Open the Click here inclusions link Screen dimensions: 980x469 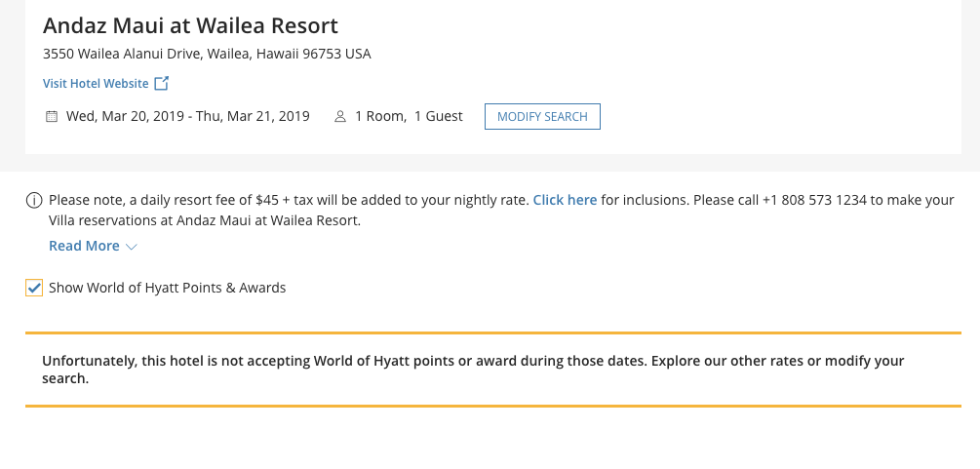click(565, 200)
